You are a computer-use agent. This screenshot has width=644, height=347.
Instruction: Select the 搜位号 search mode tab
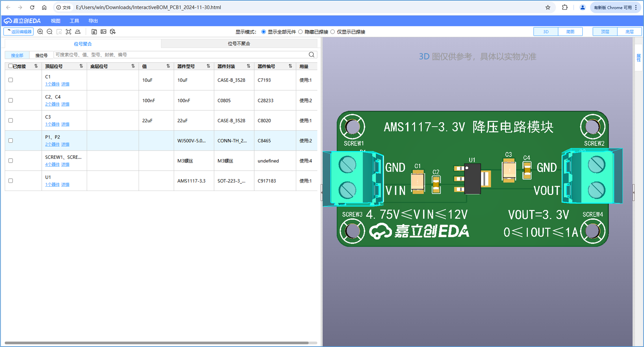(x=41, y=55)
